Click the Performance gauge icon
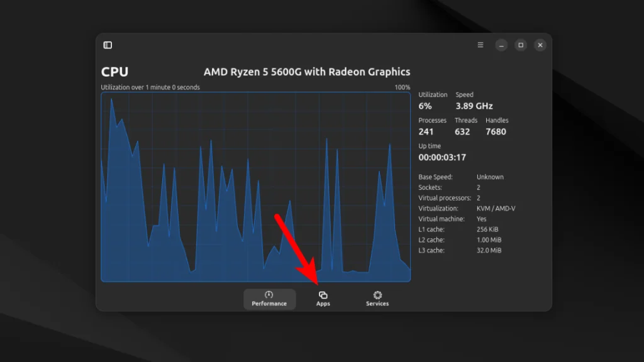 tap(269, 295)
